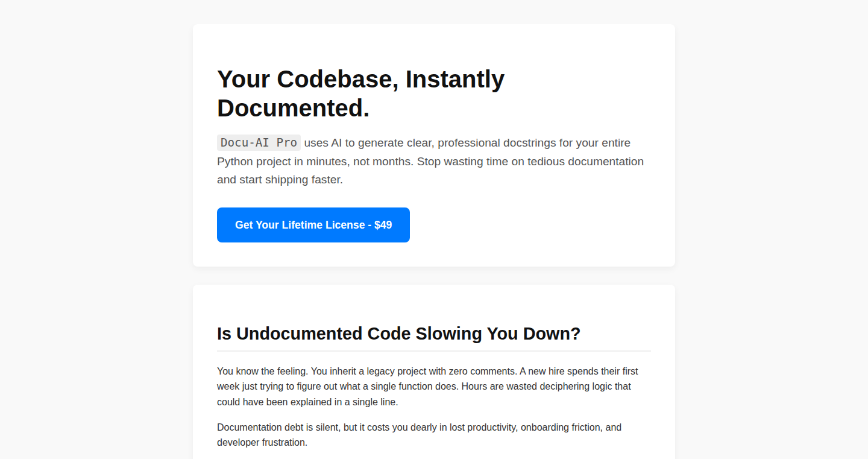The width and height of the screenshot is (868, 459).
Task: Click the divider line below the section heading
Action: coord(434,350)
